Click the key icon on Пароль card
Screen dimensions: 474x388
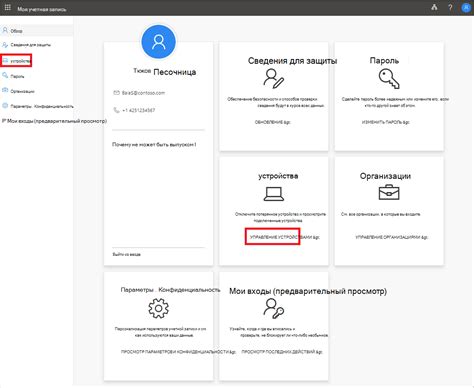coord(389,79)
